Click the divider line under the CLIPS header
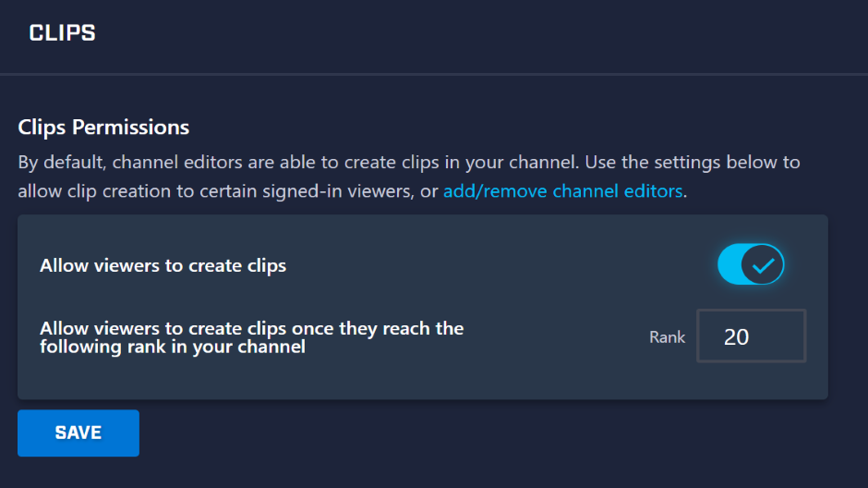The width and height of the screenshot is (868, 488). click(x=434, y=74)
